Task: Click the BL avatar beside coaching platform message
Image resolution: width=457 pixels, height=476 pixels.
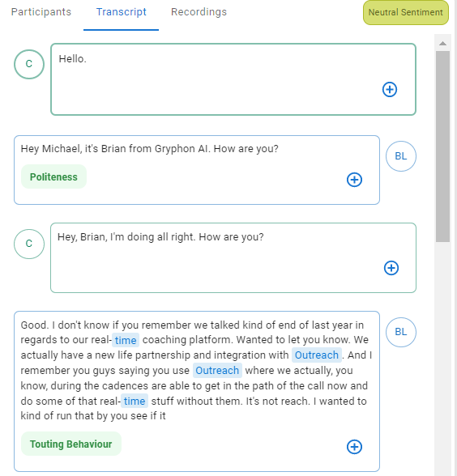Action: [401, 332]
